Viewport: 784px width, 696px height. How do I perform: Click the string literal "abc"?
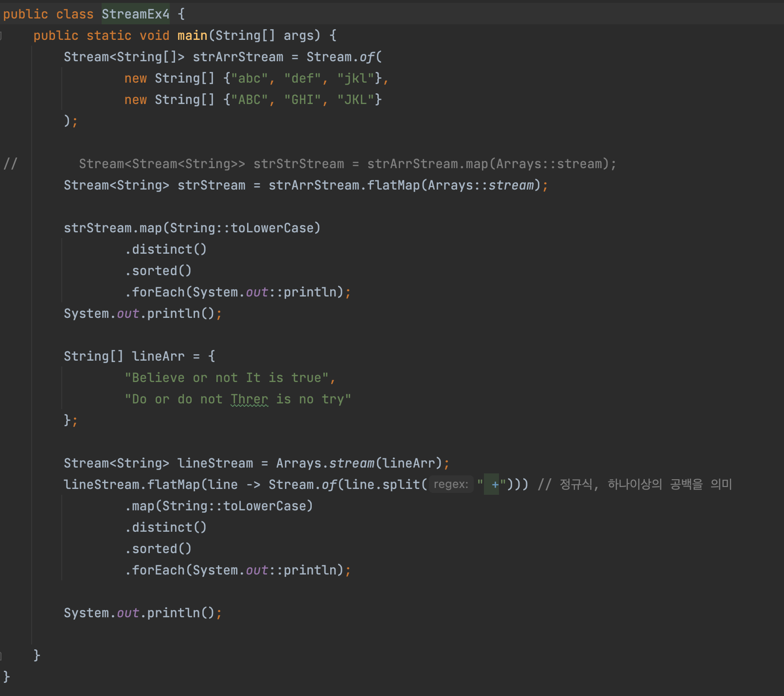point(249,78)
